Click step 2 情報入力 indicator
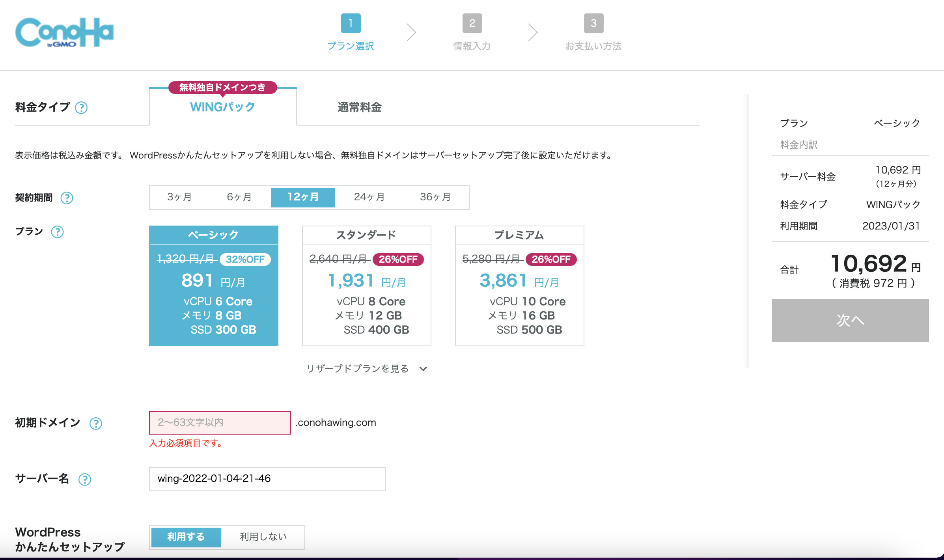The height and width of the screenshot is (560, 944). [472, 32]
